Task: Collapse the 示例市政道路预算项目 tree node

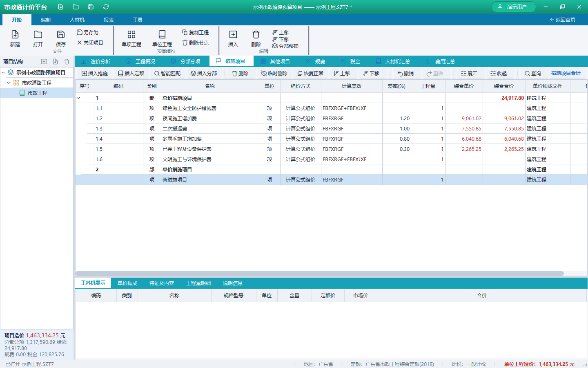Action: pos(3,72)
